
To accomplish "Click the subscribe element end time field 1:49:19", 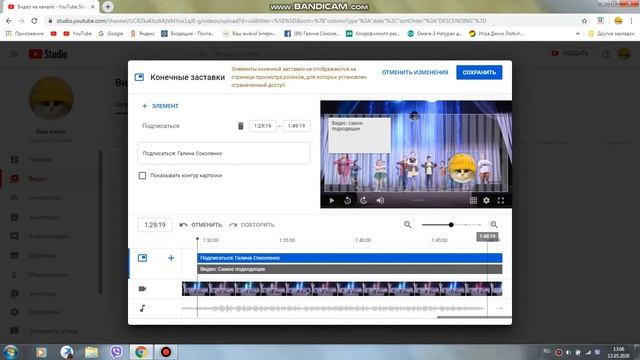I will tap(296, 126).
